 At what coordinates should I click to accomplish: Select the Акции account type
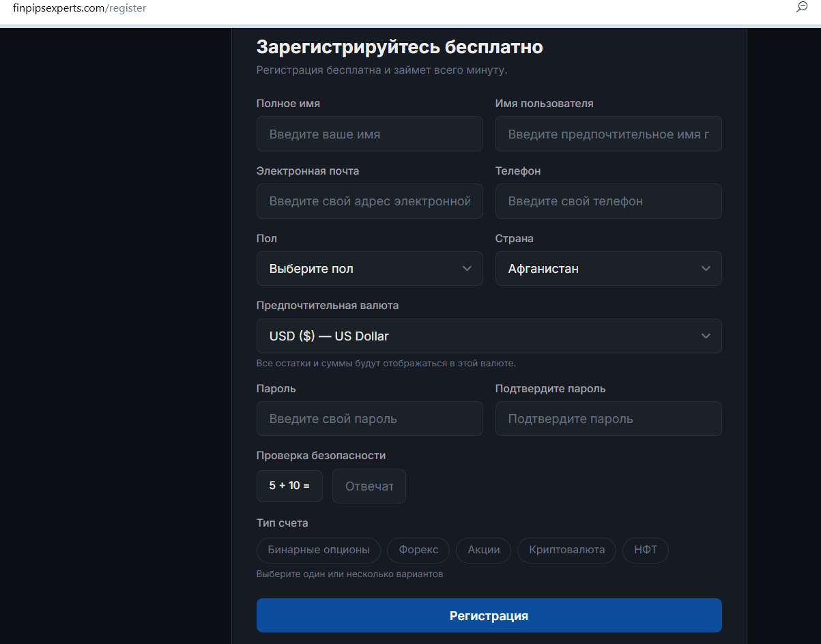[x=483, y=550]
